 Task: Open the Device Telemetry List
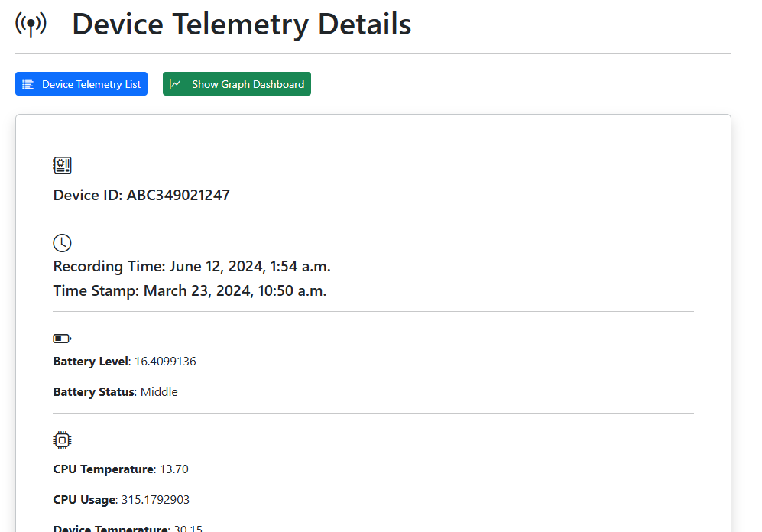(x=81, y=84)
